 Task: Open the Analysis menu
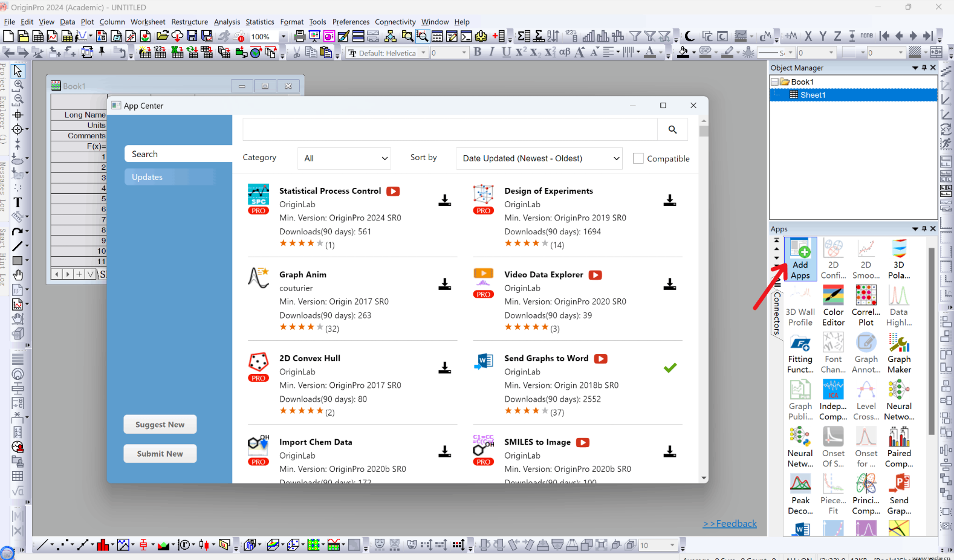coord(227,22)
